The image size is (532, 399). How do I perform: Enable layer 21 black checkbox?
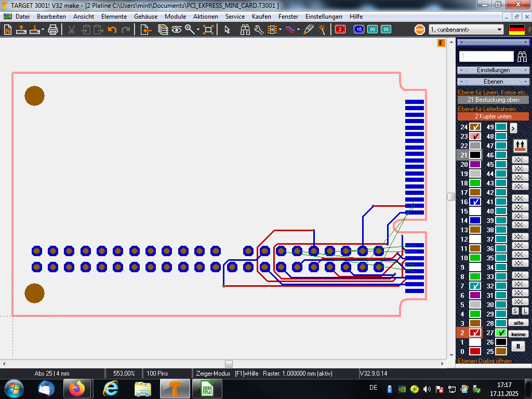pyautogui.click(x=475, y=155)
